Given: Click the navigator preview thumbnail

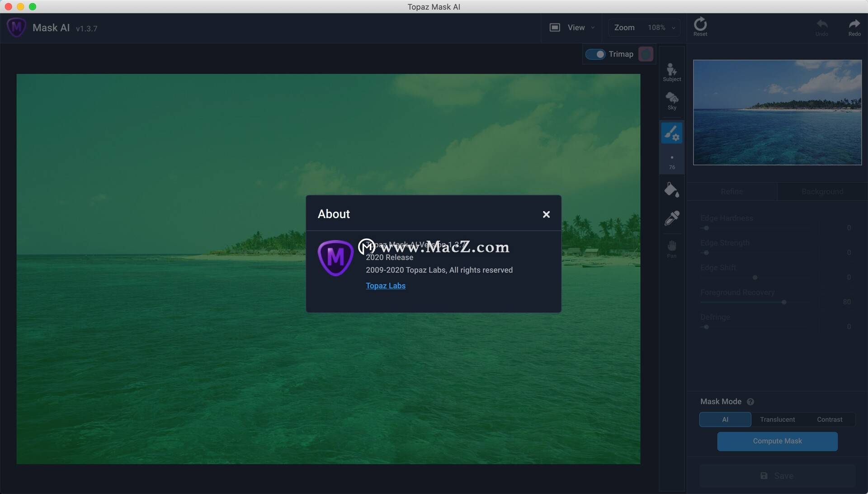Looking at the screenshot, I should (777, 112).
